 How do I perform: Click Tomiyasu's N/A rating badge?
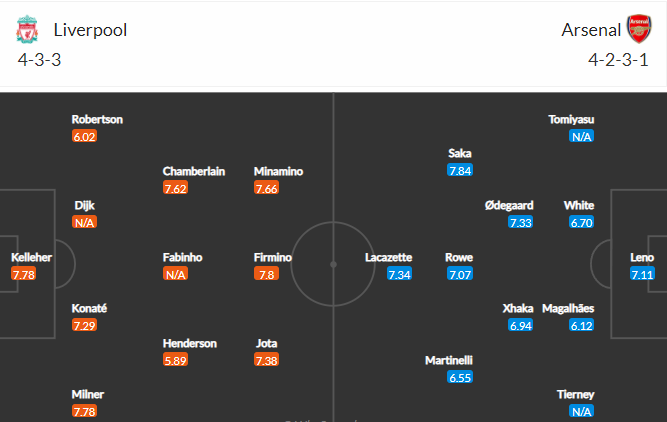581,137
